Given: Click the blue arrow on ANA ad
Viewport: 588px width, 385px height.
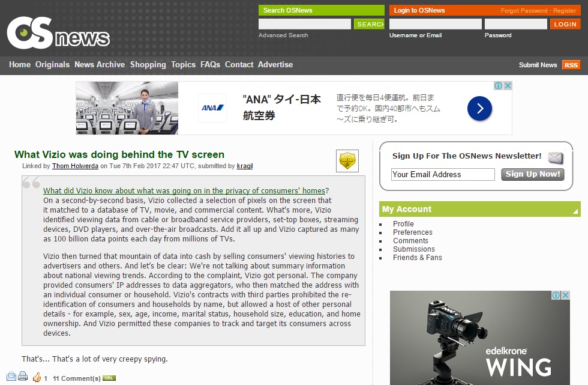Looking at the screenshot, I should [479, 109].
